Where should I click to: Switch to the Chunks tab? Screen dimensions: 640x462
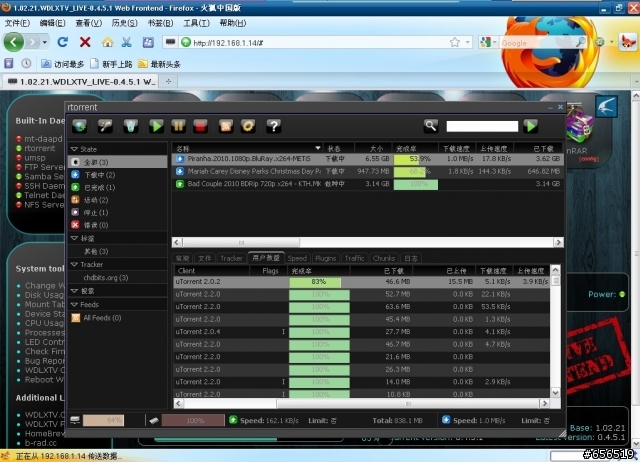point(384,258)
